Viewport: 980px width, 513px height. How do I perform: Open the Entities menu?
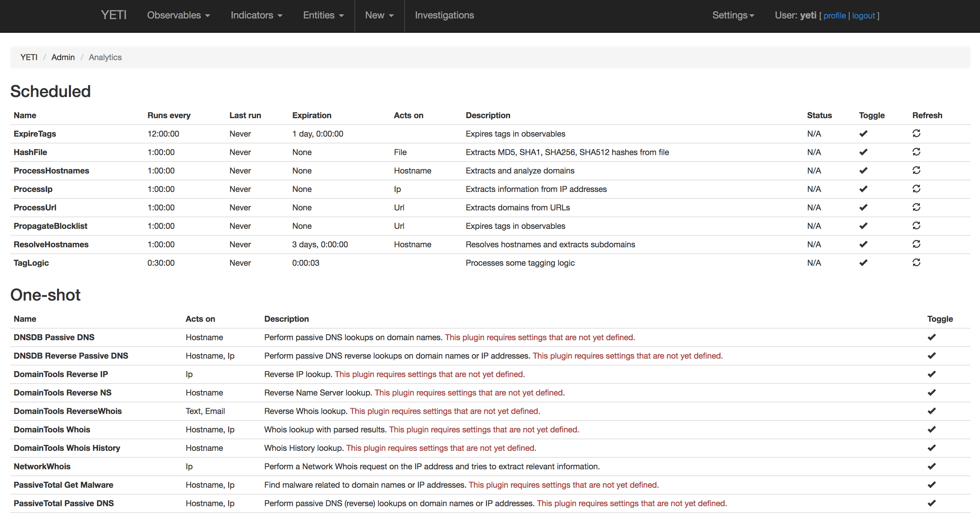click(x=323, y=15)
